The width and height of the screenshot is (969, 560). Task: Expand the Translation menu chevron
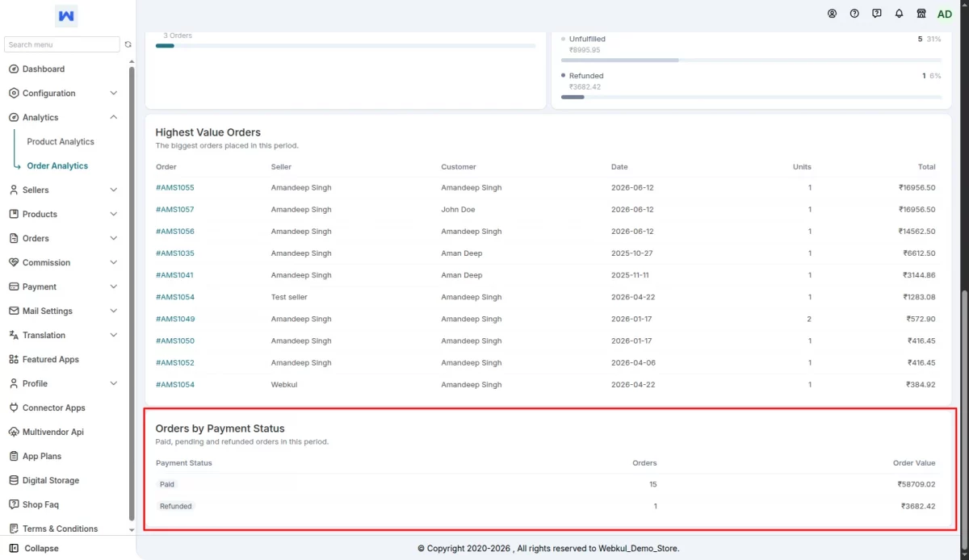pos(113,336)
